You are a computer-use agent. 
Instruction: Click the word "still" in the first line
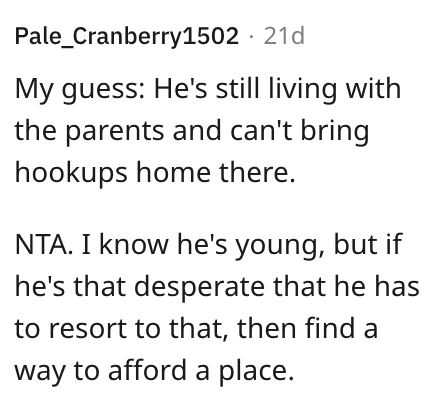237,89
